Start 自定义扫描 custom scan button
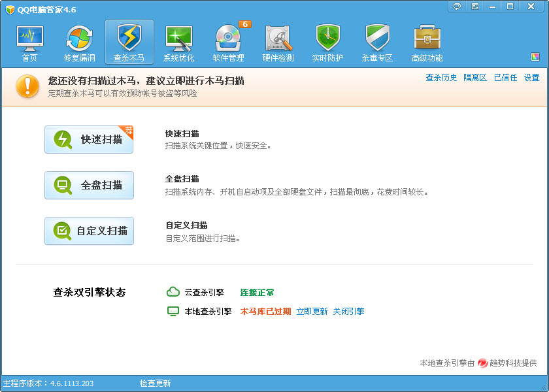Viewport: 549px width, 392px height. 89,231
